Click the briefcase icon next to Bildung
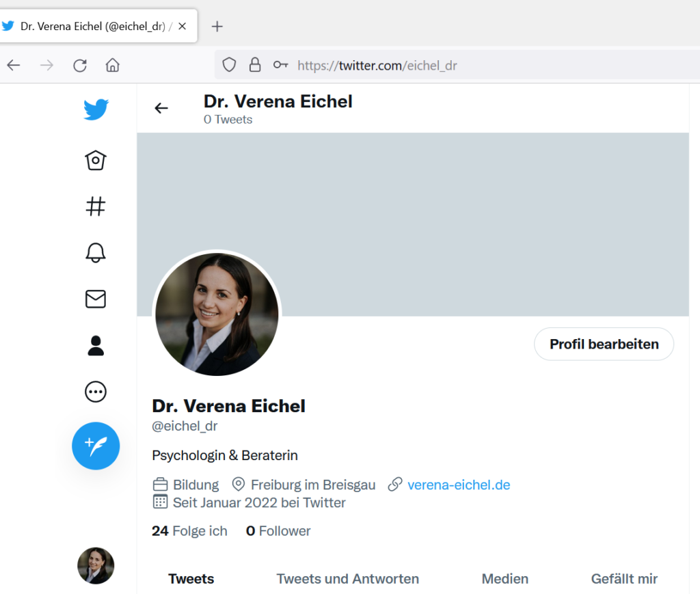 coord(160,484)
